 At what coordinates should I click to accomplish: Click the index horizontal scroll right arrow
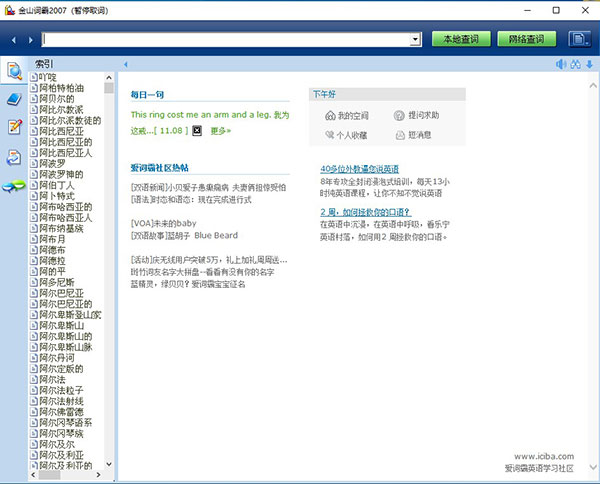click(x=99, y=475)
